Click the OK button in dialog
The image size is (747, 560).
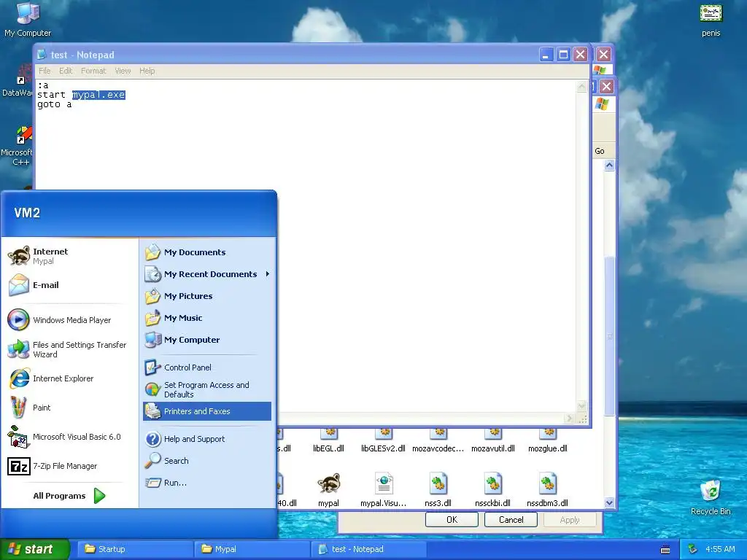(x=452, y=519)
